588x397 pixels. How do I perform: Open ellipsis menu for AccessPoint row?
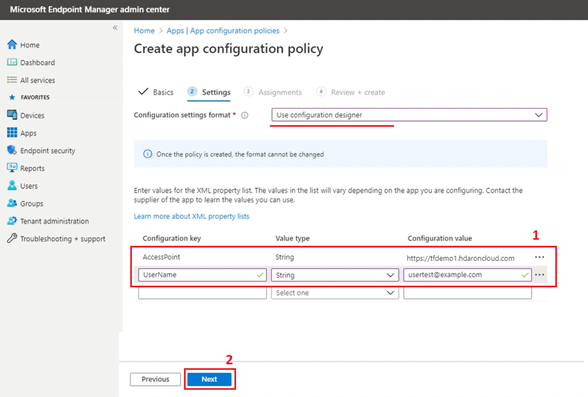[539, 257]
